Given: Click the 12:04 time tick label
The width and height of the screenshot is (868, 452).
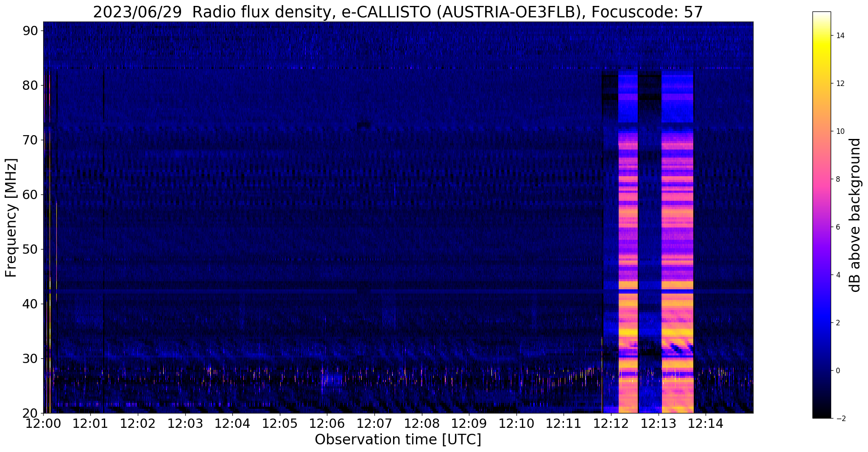Looking at the screenshot, I should pyautogui.click(x=232, y=424).
